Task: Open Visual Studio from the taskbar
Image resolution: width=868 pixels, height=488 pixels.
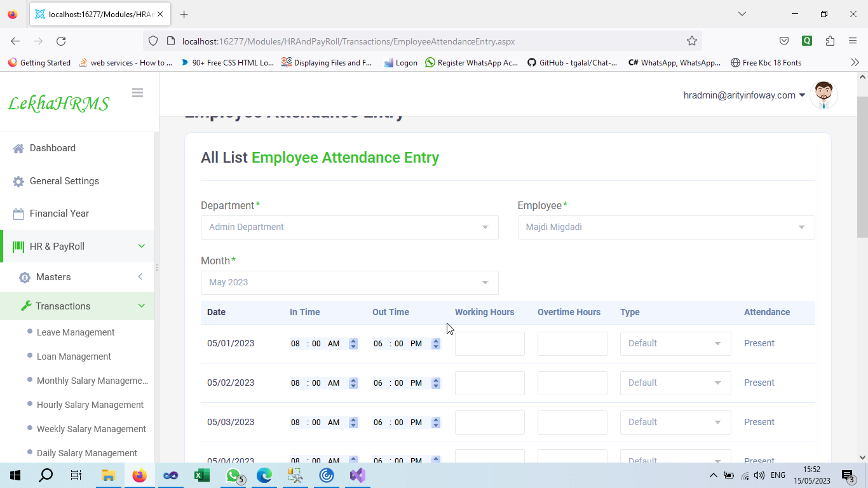Action: 357,475
